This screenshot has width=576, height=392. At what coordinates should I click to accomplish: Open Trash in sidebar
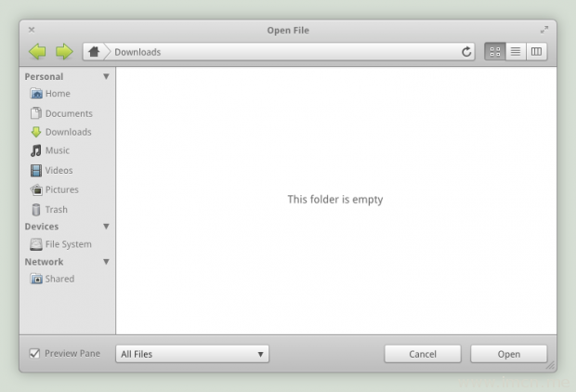coord(56,210)
